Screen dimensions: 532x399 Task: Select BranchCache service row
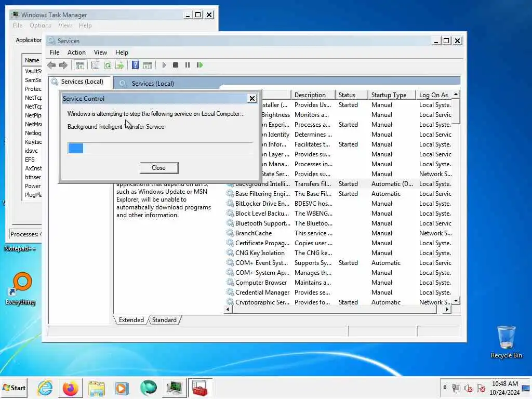point(339,233)
